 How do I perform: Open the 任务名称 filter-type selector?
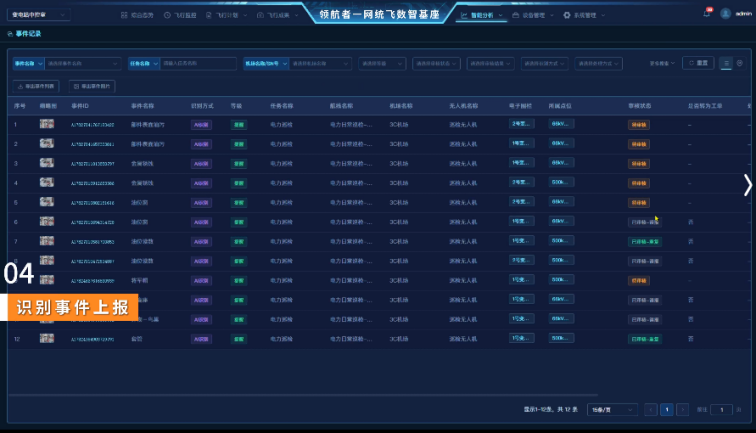[144, 64]
